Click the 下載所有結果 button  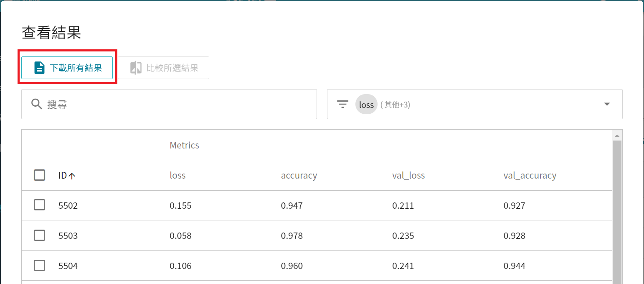(67, 68)
